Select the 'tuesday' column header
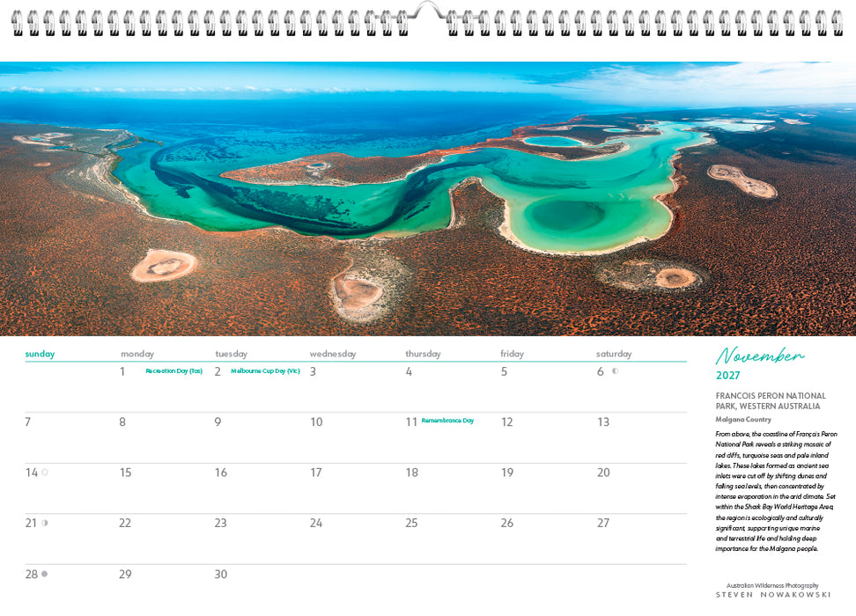Viewport: 856px width, 616px height. [231, 354]
